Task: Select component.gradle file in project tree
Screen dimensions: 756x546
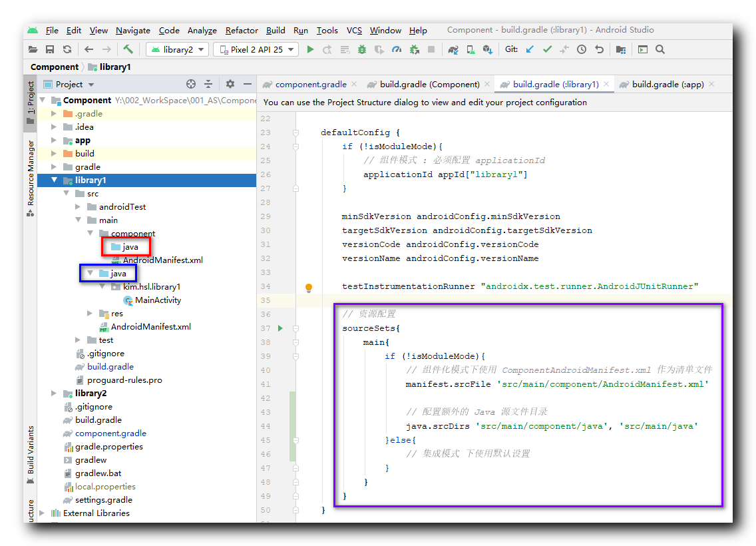Action: [110, 433]
